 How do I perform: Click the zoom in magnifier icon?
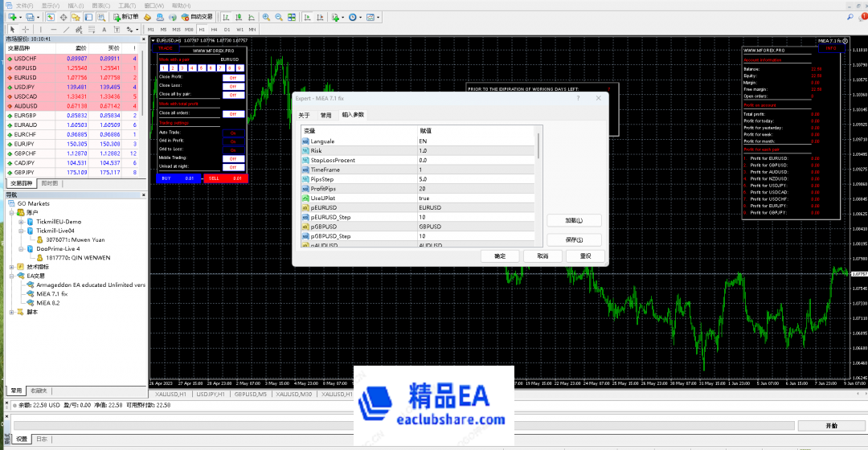265,17
